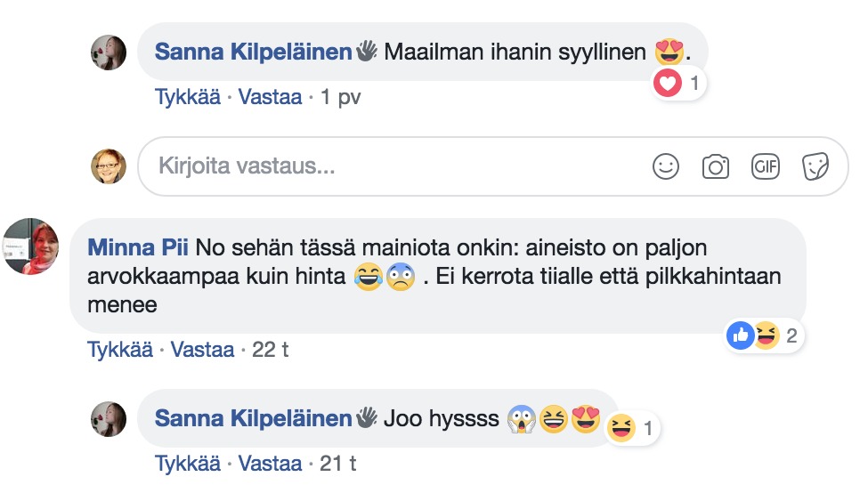The height and width of the screenshot is (493, 868).
Task: Open emoji picker in reply box
Action: 665,166
